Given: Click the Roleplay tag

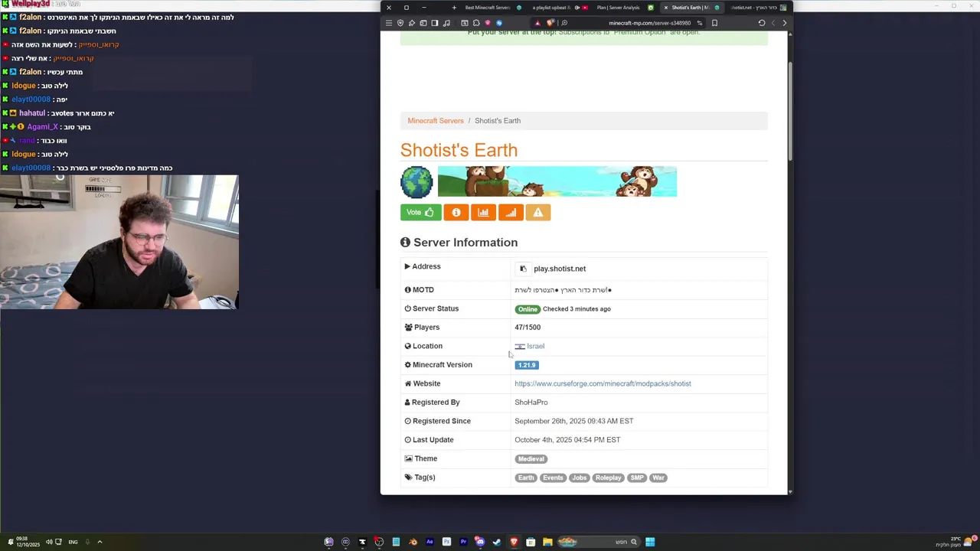Looking at the screenshot, I should click(x=609, y=478).
